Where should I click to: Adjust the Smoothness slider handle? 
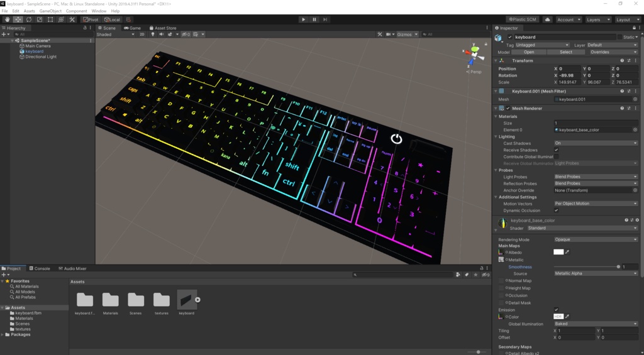pos(618,267)
